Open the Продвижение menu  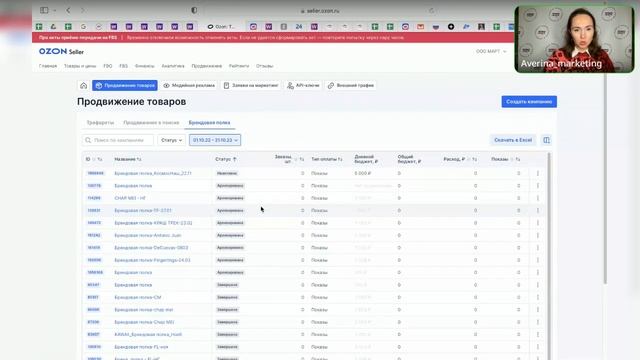207,66
